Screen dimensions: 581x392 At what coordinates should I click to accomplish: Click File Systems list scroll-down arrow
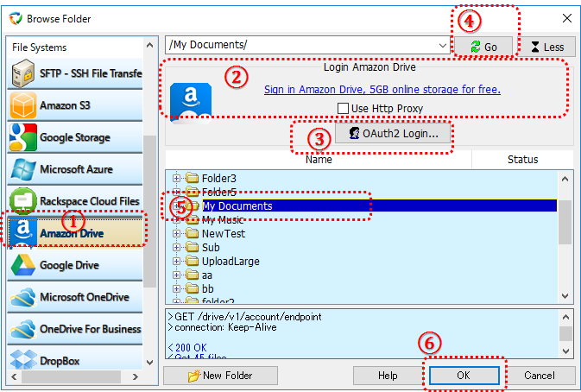click(149, 363)
